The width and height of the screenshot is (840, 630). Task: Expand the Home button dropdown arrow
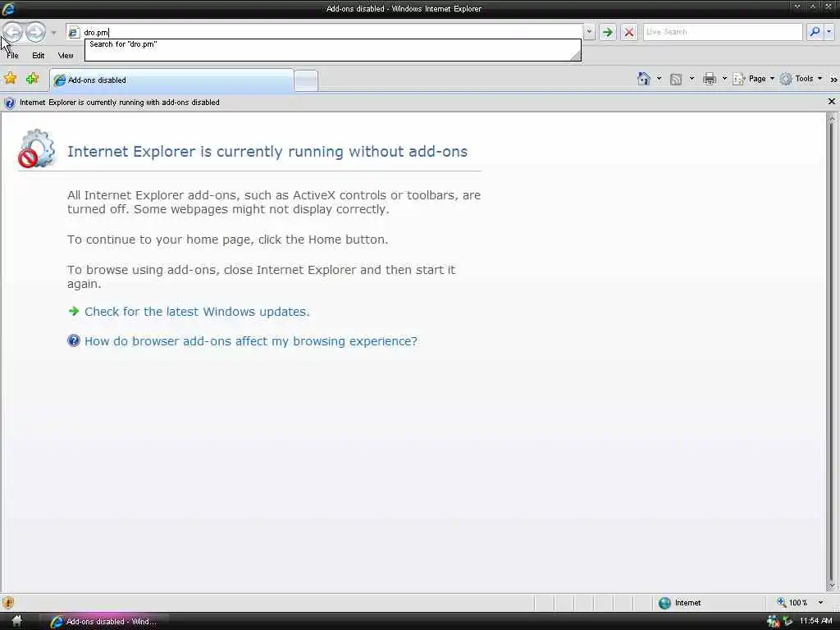(659, 79)
